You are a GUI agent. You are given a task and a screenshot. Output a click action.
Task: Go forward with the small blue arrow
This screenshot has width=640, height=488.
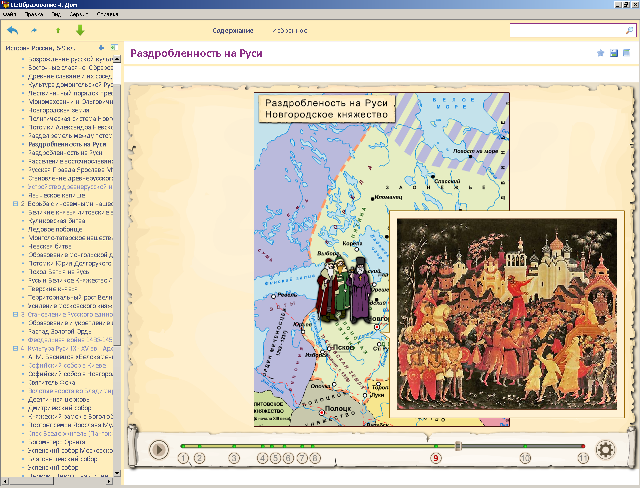coord(34,30)
